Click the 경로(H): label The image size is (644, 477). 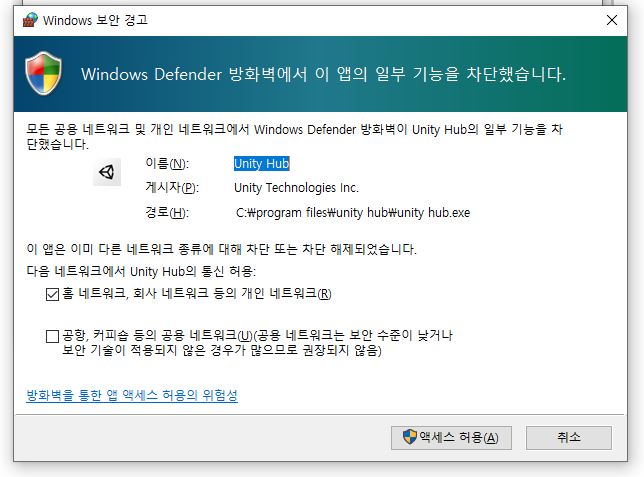click(167, 213)
